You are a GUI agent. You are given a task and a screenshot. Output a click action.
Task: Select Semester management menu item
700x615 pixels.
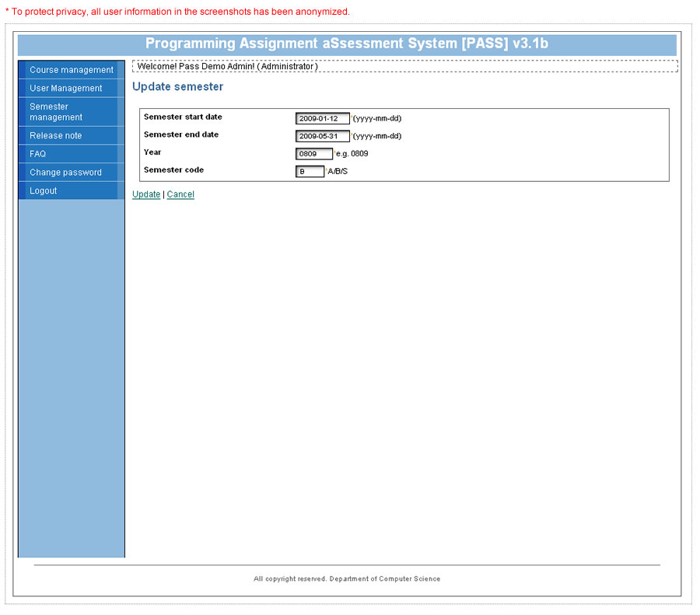(x=56, y=112)
